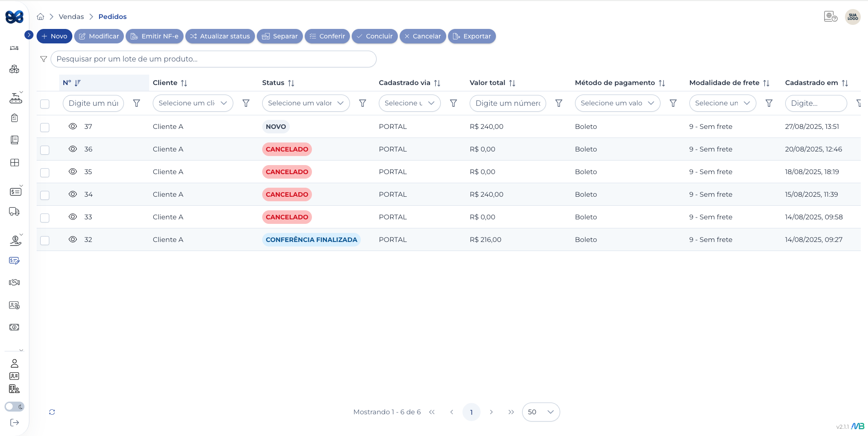
Task: Click the truck icon in sidebar
Action: click(x=14, y=212)
